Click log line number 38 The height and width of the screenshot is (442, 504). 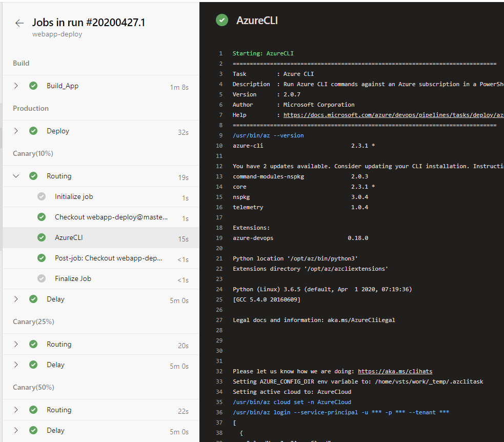(219, 433)
